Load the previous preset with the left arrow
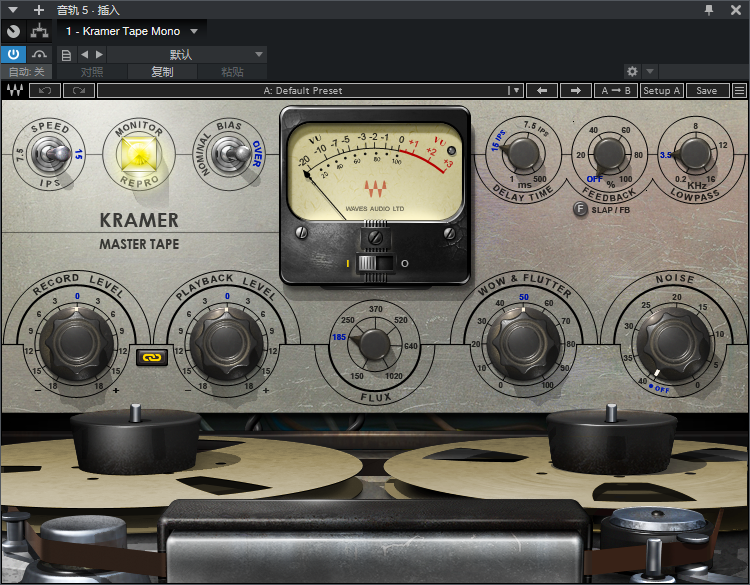Image resolution: width=750 pixels, height=585 pixels. point(542,90)
